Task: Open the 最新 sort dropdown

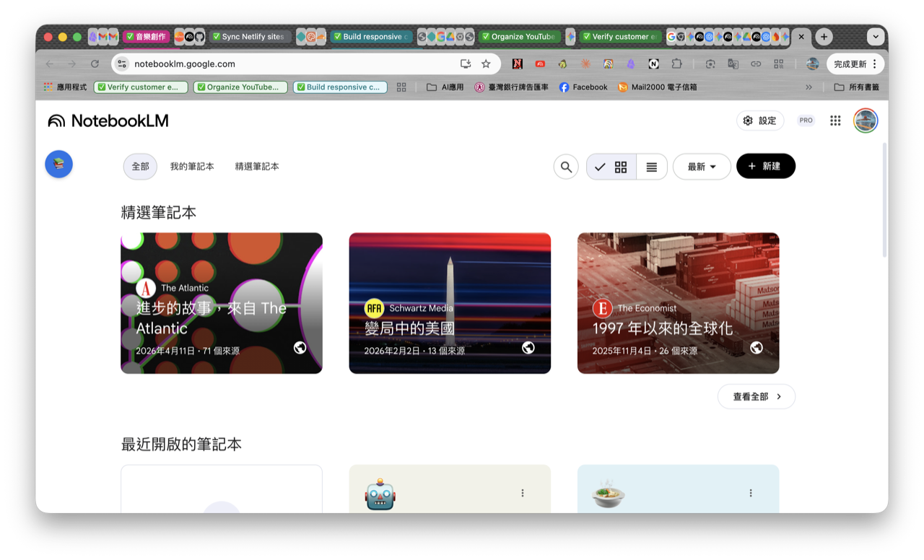Action: click(702, 167)
